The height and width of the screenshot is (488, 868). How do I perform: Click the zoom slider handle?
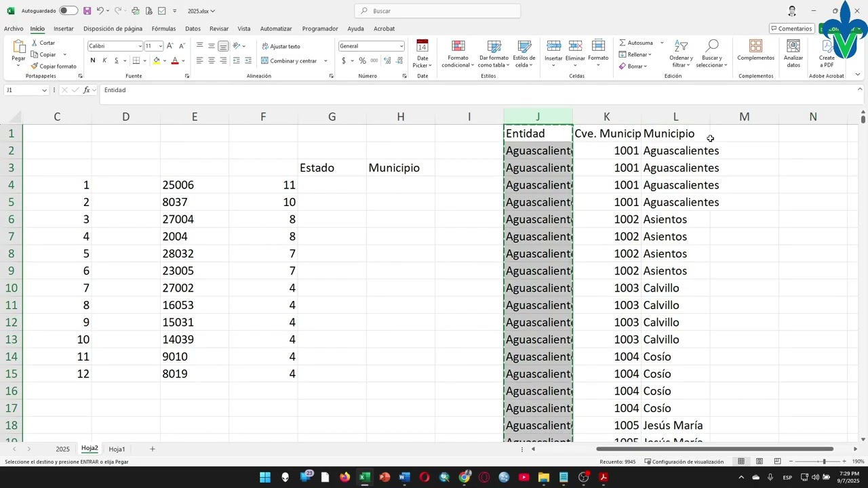point(824,462)
